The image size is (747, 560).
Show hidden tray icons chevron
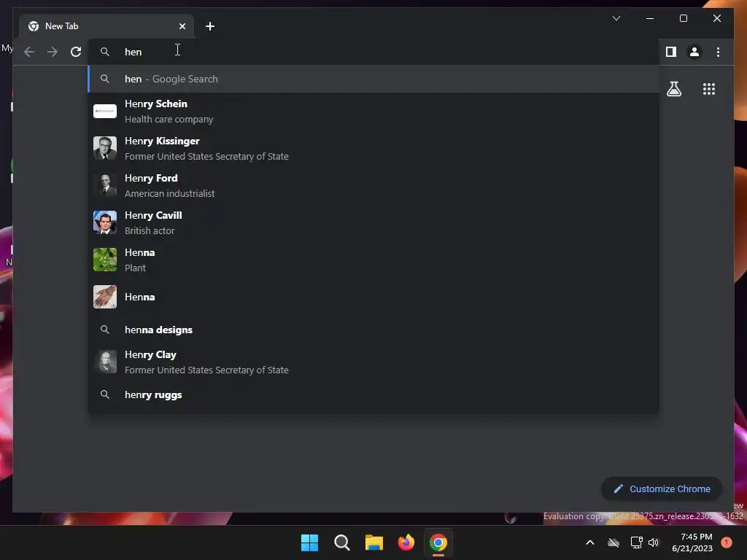[x=589, y=542]
